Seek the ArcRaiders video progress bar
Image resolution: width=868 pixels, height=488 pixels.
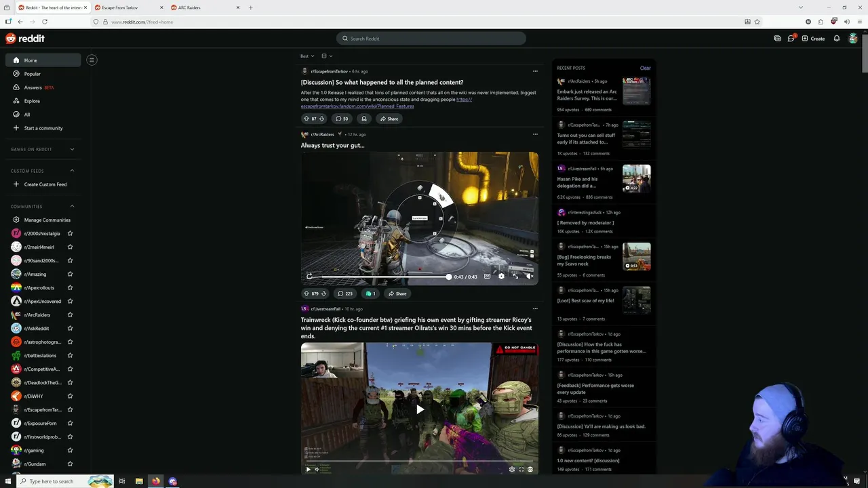click(383, 277)
